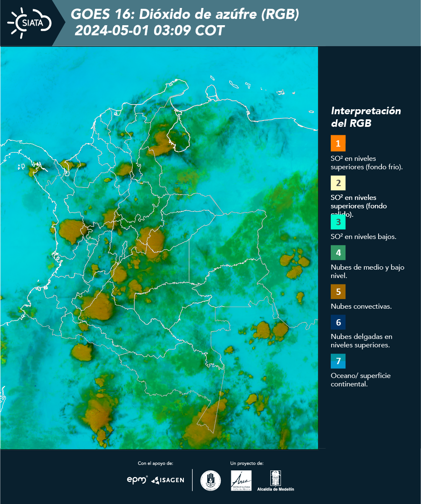Click the title "GOES 16: Dióxido de azúfre (RGB)"
Screen dimensions: 421x504
click(x=185, y=15)
